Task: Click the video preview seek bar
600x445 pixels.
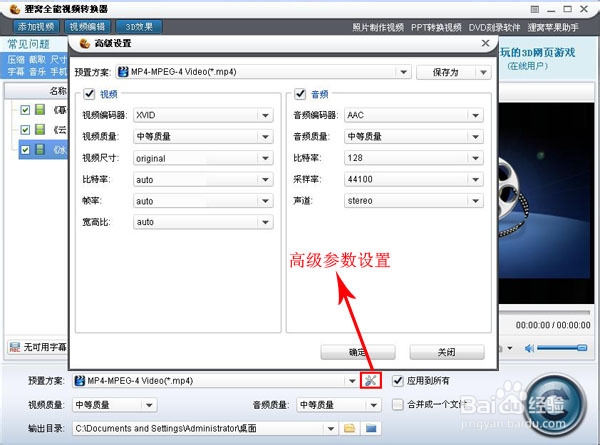Action: [x=544, y=313]
